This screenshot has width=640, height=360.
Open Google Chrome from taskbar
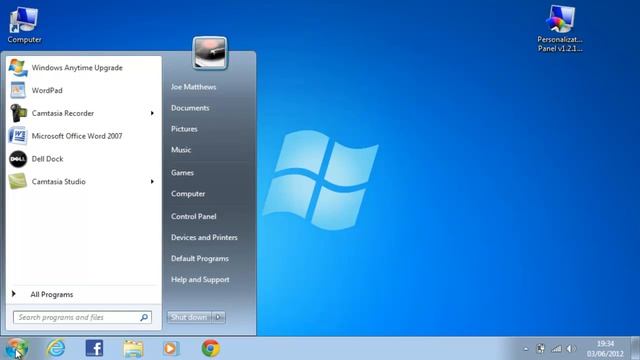pos(211,348)
